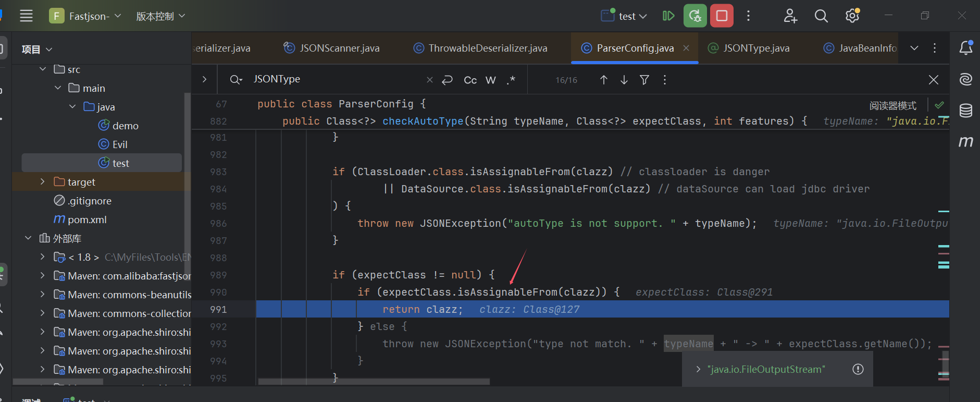Close the ParserConfig.java tab
The image size is (980, 402).
[686, 48]
